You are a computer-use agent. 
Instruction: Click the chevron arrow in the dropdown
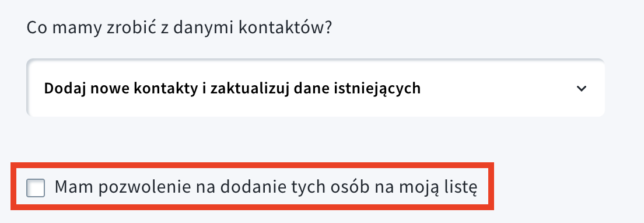[x=581, y=88]
